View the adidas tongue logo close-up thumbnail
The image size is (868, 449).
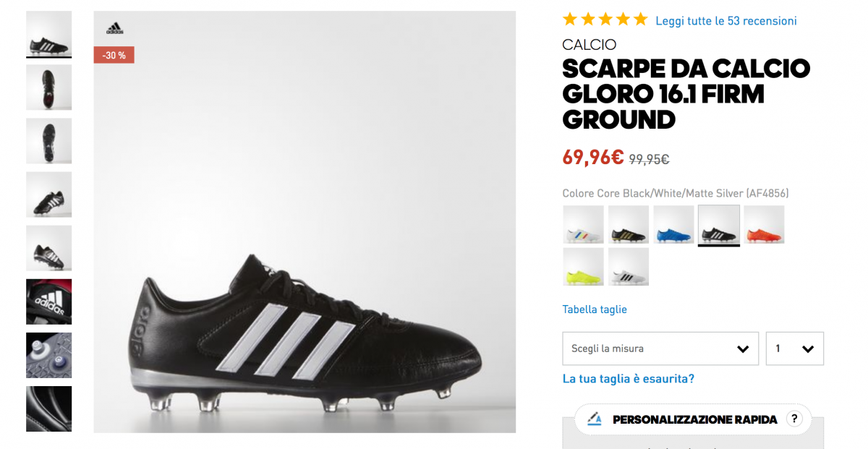pos(49,302)
